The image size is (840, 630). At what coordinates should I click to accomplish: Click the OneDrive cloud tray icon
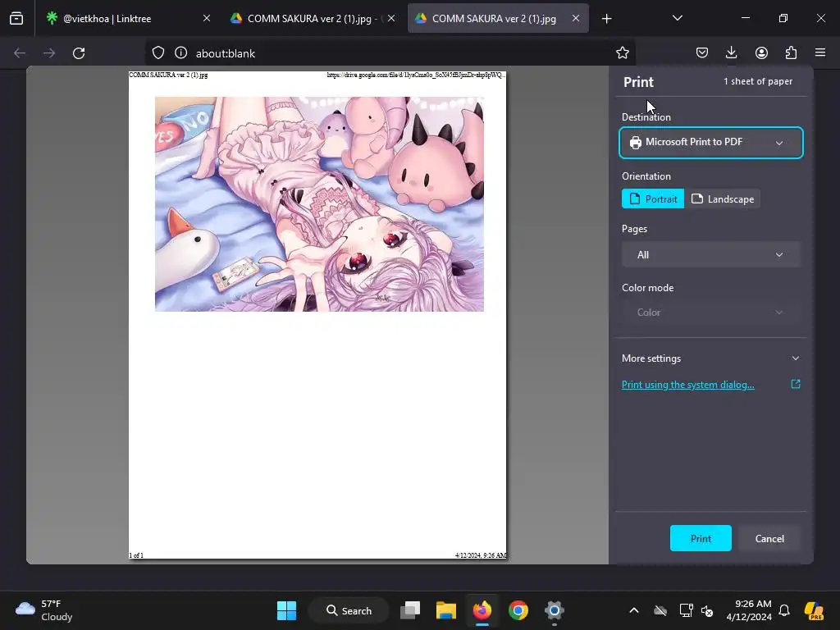[x=660, y=610]
